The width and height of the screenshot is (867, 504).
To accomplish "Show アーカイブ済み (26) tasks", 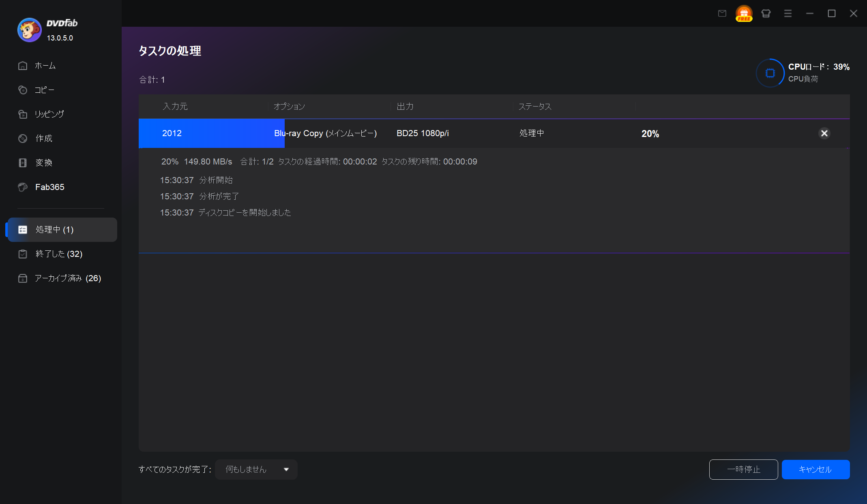I will pyautogui.click(x=67, y=278).
